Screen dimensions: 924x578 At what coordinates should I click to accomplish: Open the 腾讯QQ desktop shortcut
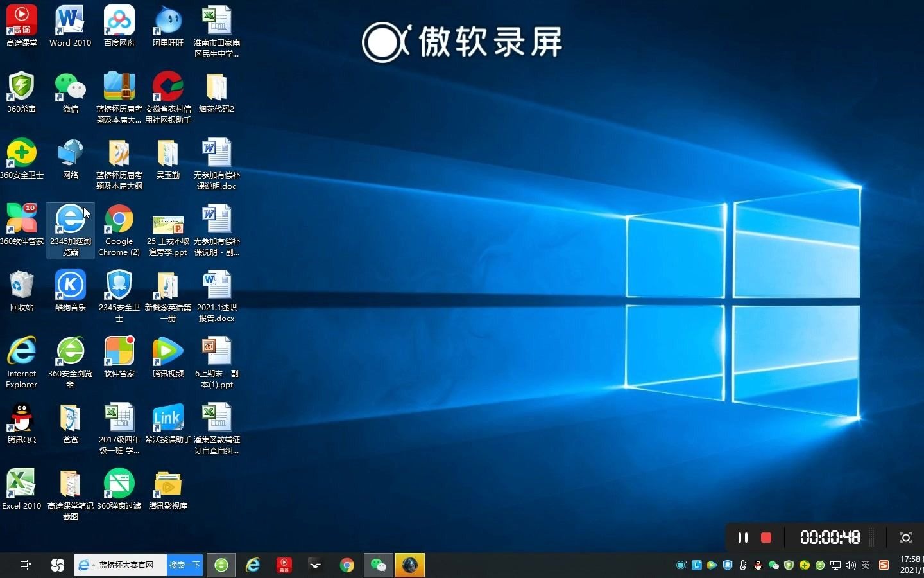coord(22,423)
